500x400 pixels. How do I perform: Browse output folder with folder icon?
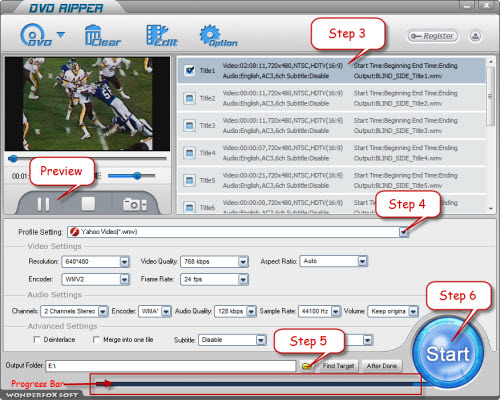[307, 366]
